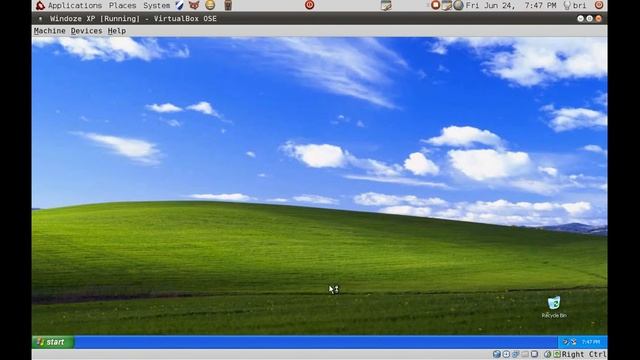Image resolution: width=640 pixels, height=360 pixels.
Task: Open the Applications menu in the top panel
Action: 75,5
